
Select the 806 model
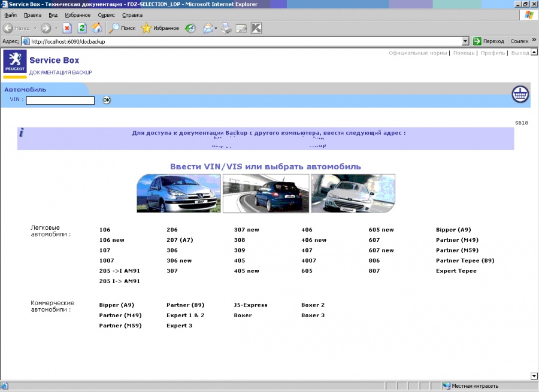[374, 261]
